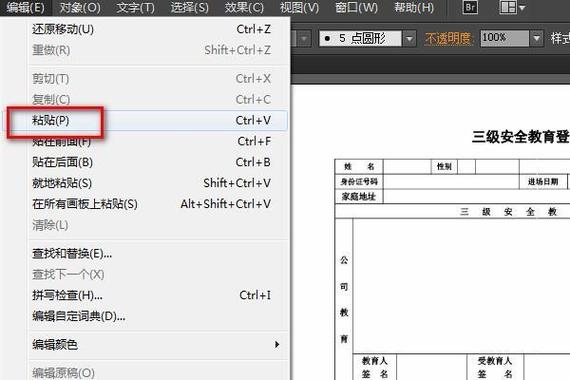Viewport: 570px width, 380px height.
Task: Open the 选择(S) menu
Action: click(x=189, y=8)
